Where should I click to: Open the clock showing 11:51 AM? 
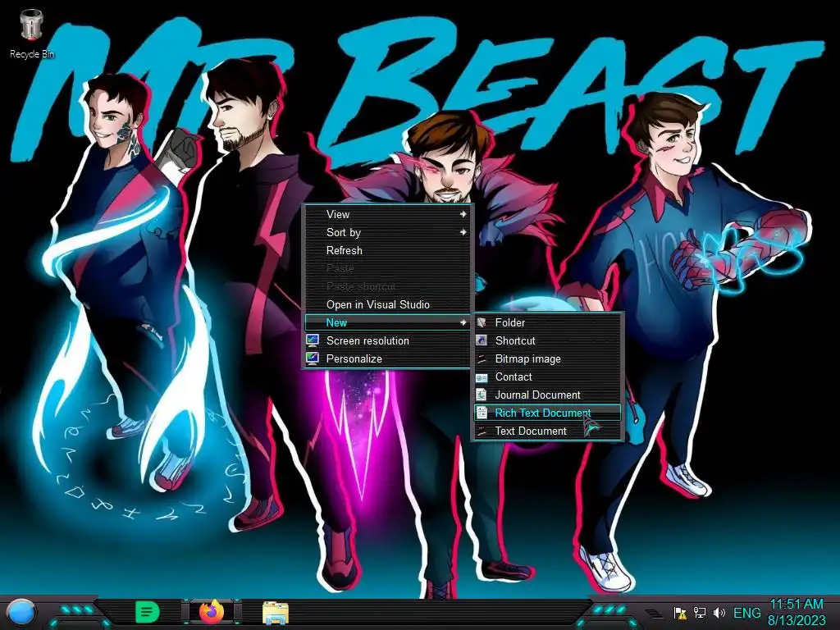796,604
